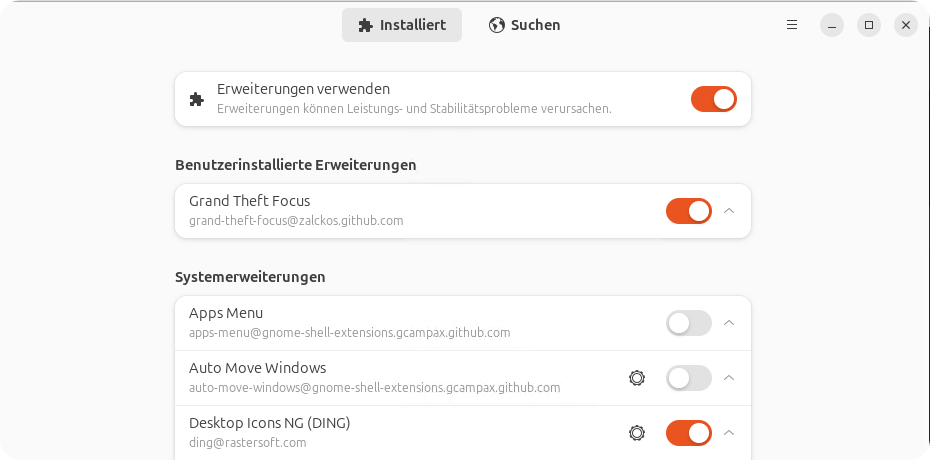Open the hamburger main menu
This screenshot has width=930, height=460.
(792, 25)
